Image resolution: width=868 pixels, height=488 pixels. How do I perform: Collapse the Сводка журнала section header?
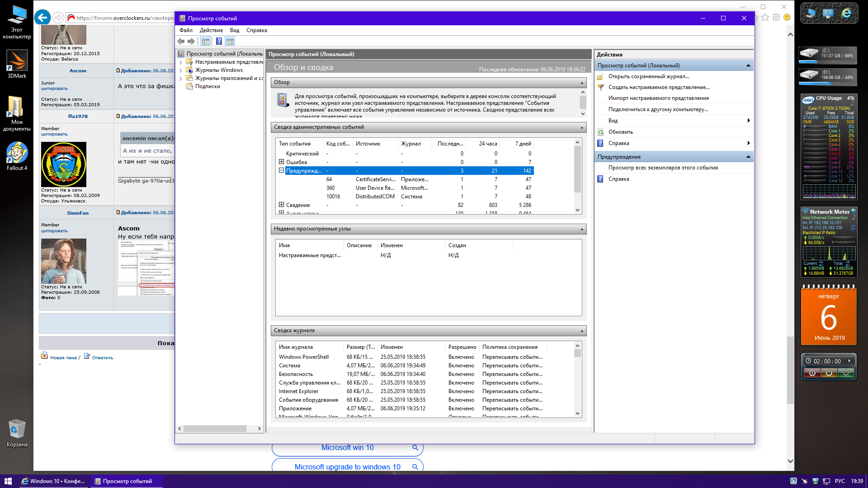(582, 331)
